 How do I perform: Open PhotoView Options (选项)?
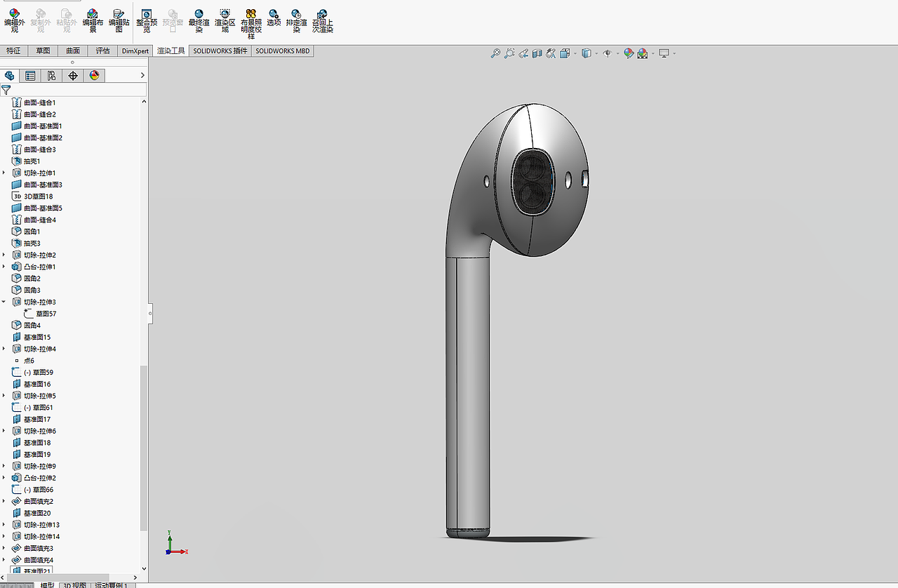pyautogui.click(x=274, y=20)
